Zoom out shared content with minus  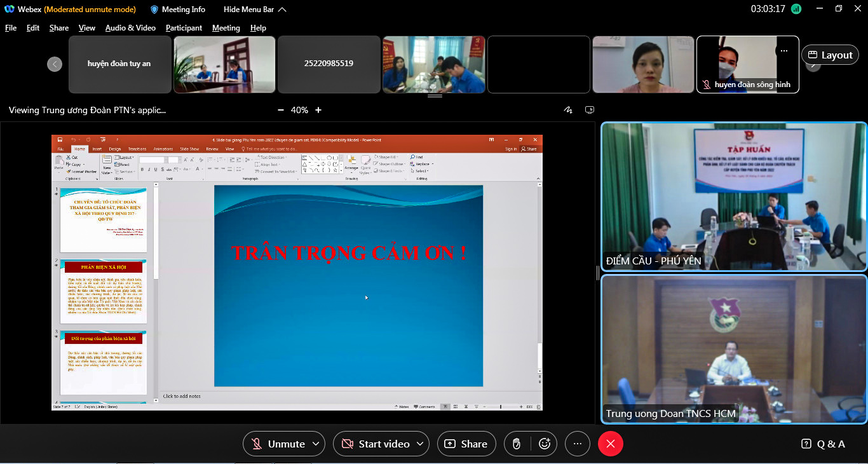(281, 110)
